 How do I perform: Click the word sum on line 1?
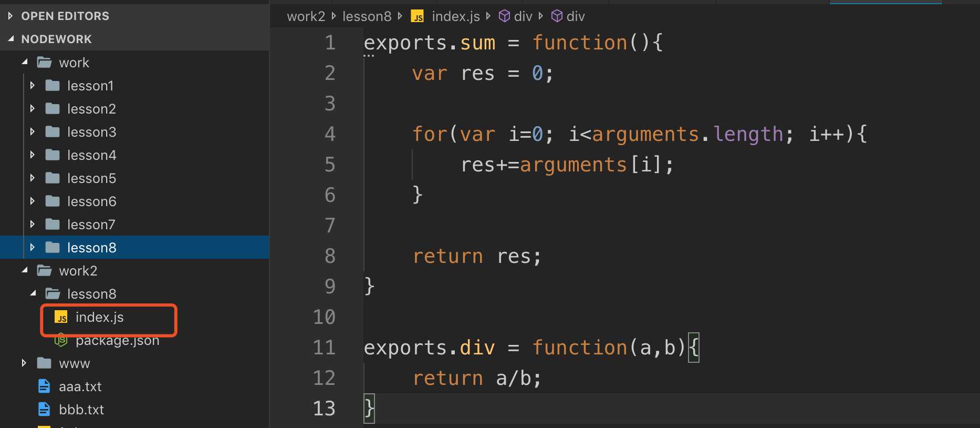pos(478,43)
